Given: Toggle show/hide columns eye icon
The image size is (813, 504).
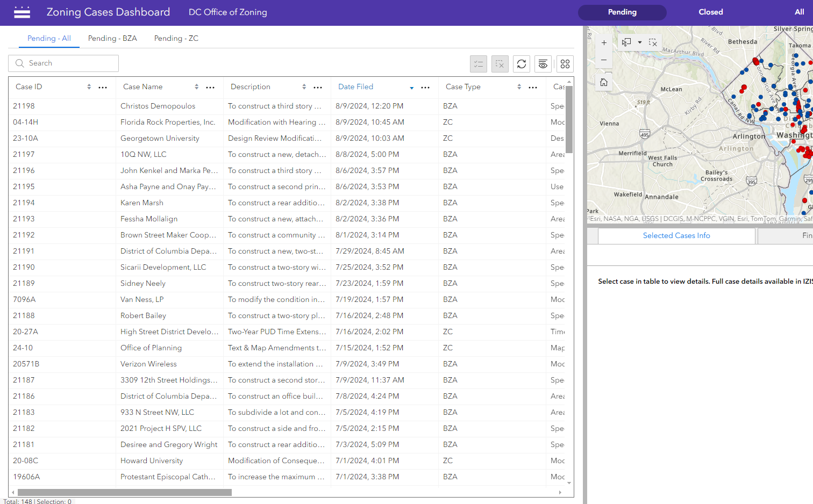Looking at the screenshot, I should click(543, 64).
